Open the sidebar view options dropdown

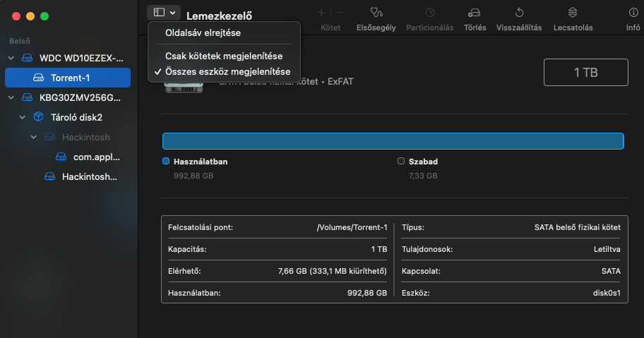[x=164, y=13]
